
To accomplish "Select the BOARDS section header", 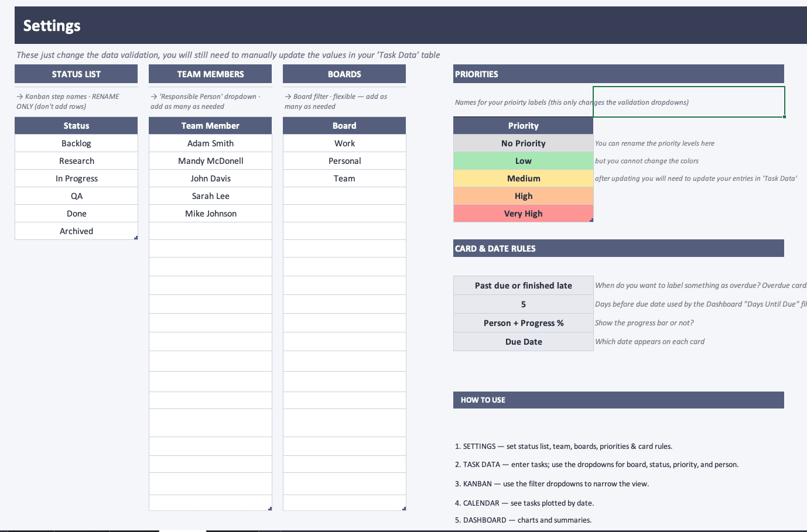I will [x=344, y=74].
